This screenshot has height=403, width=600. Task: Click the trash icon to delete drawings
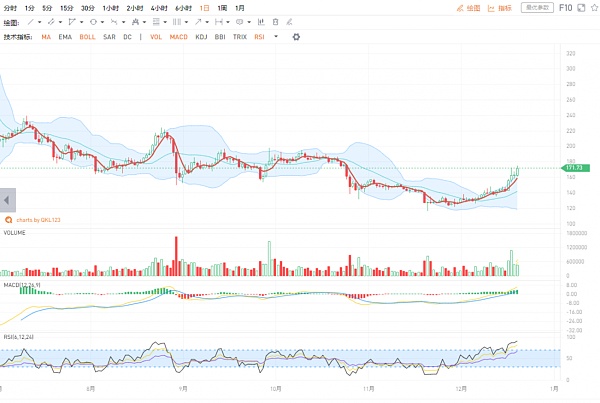275,21
